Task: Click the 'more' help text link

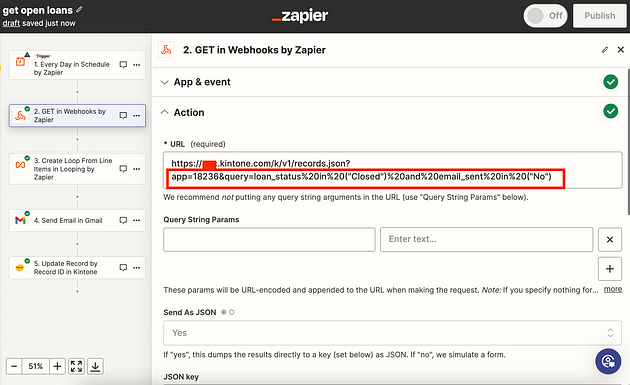Action: pyautogui.click(x=613, y=289)
